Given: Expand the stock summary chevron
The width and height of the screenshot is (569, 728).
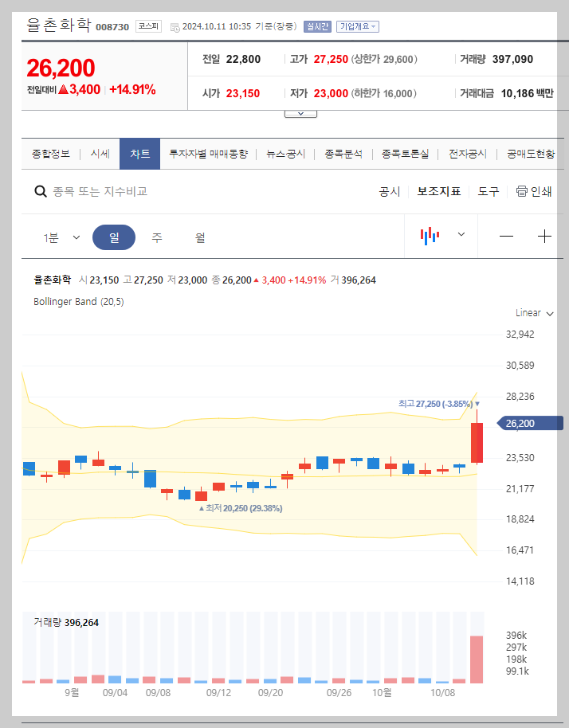Looking at the screenshot, I should [x=300, y=112].
